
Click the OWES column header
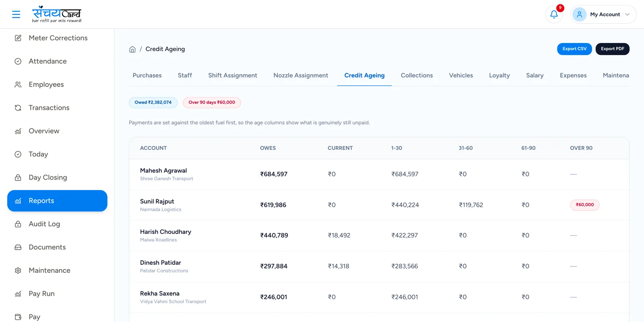268,148
